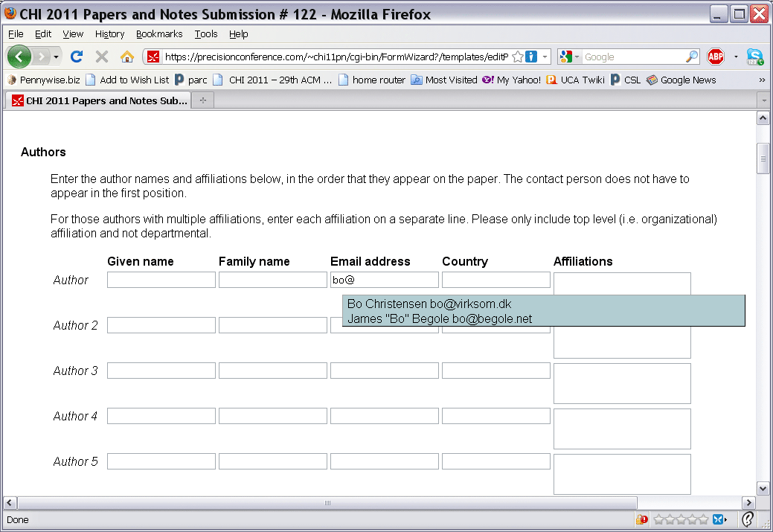
Task: Open the Tools menu
Action: pos(205,34)
